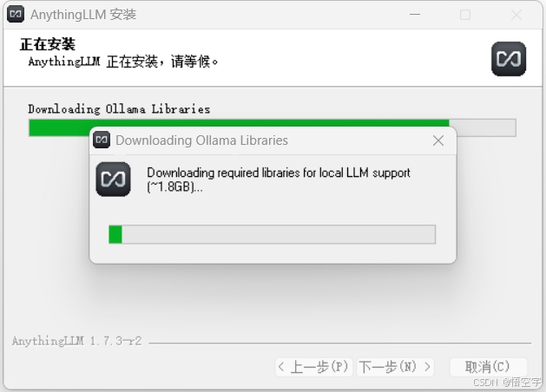
Task: Maximize the AnythingLLM installer window
Action: coord(465,15)
